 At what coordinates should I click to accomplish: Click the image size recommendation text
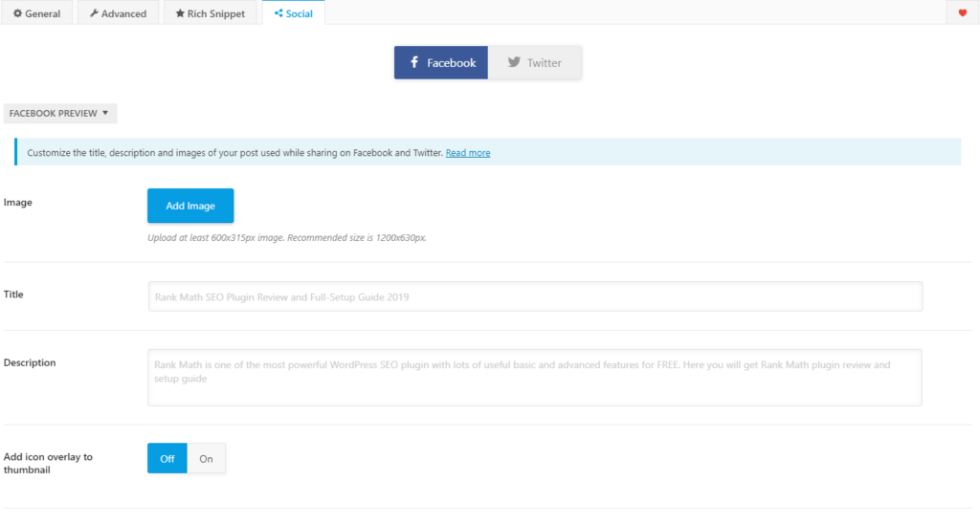tap(287, 238)
